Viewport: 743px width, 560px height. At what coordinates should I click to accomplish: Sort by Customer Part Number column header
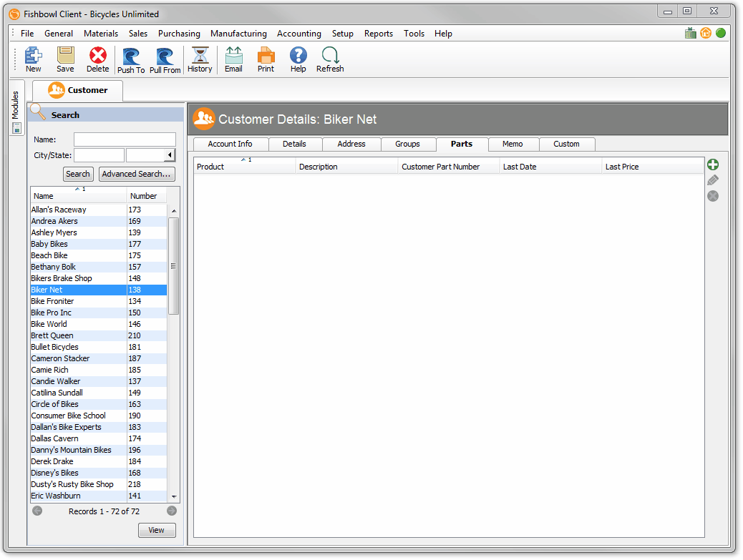(x=448, y=167)
